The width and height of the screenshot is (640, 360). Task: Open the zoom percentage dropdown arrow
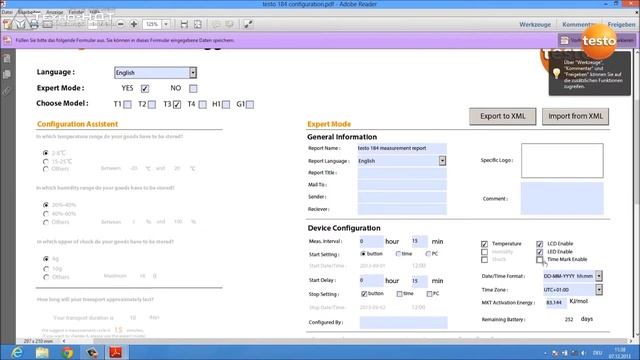coord(166,24)
